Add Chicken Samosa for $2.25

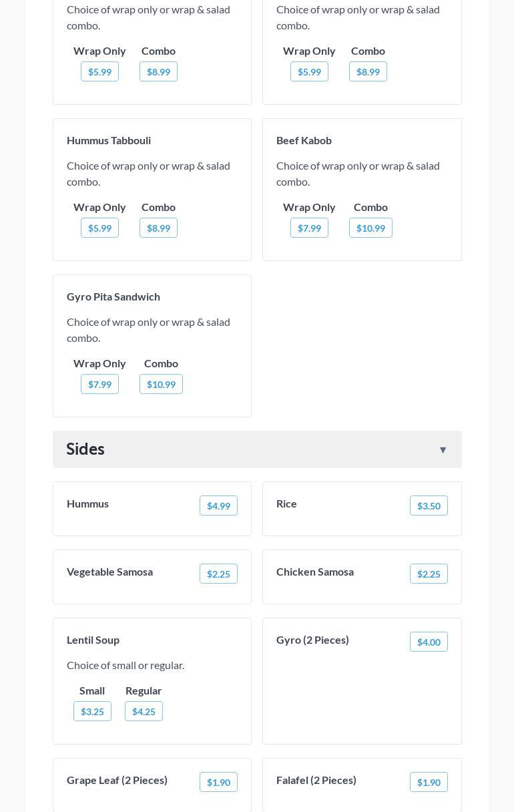428,574
